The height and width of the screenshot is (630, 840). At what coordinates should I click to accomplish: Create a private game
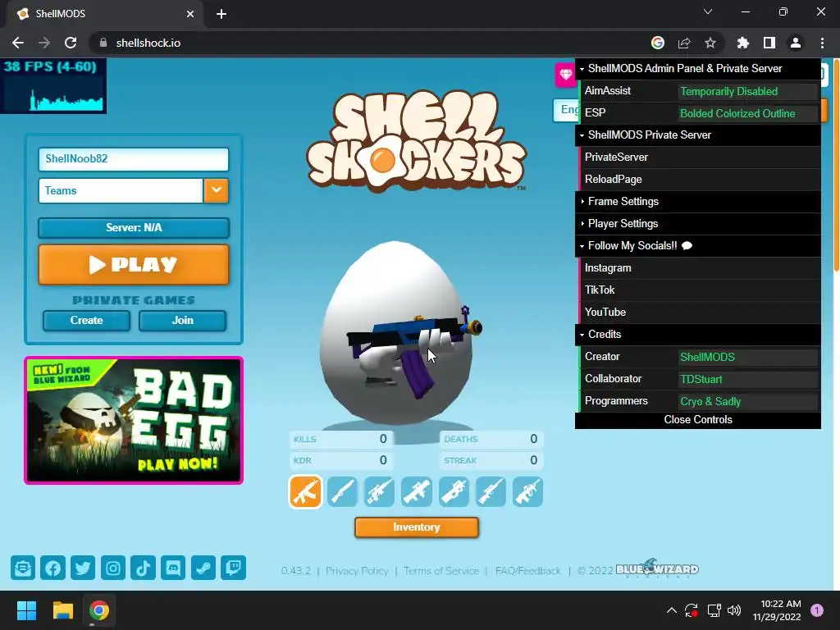click(86, 321)
